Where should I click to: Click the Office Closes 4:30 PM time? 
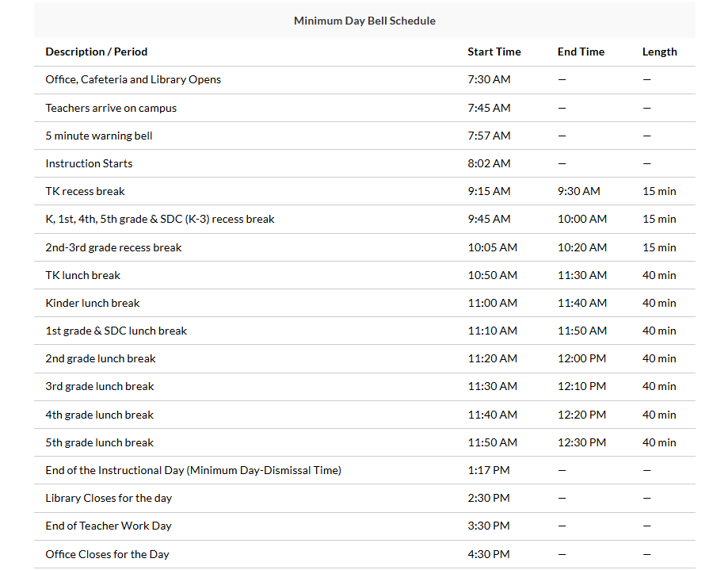(x=489, y=554)
